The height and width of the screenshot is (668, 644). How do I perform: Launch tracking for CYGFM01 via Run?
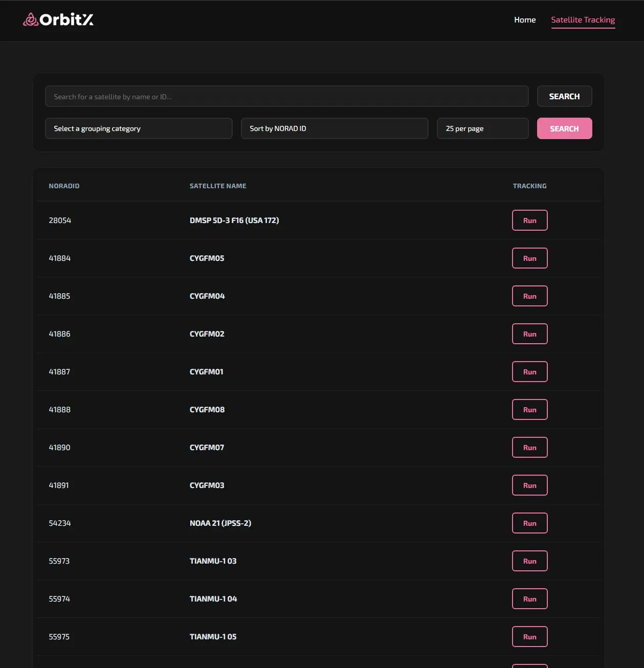pos(529,372)
